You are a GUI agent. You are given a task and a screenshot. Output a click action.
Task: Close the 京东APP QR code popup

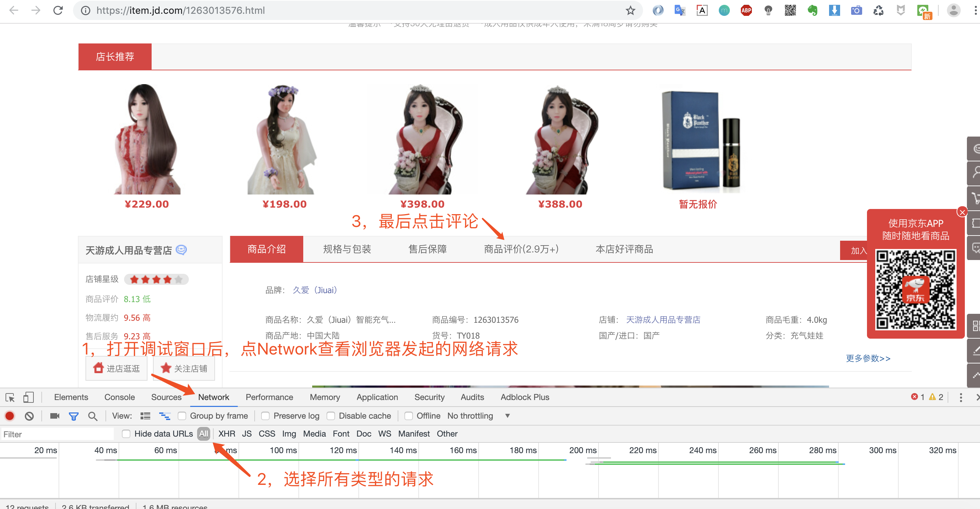[962, 212]
